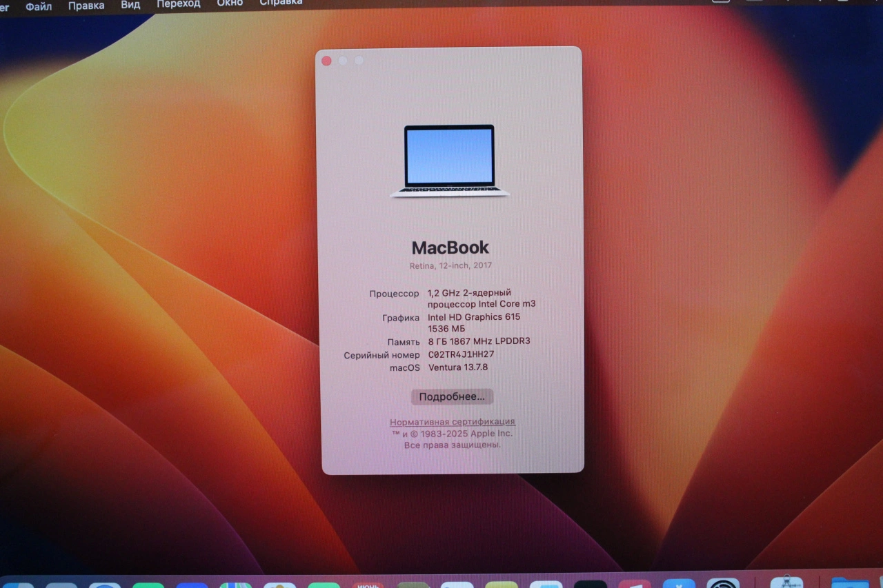Open the Файл menu
This screenshot has height=588, width=883.
coord(39,6)
